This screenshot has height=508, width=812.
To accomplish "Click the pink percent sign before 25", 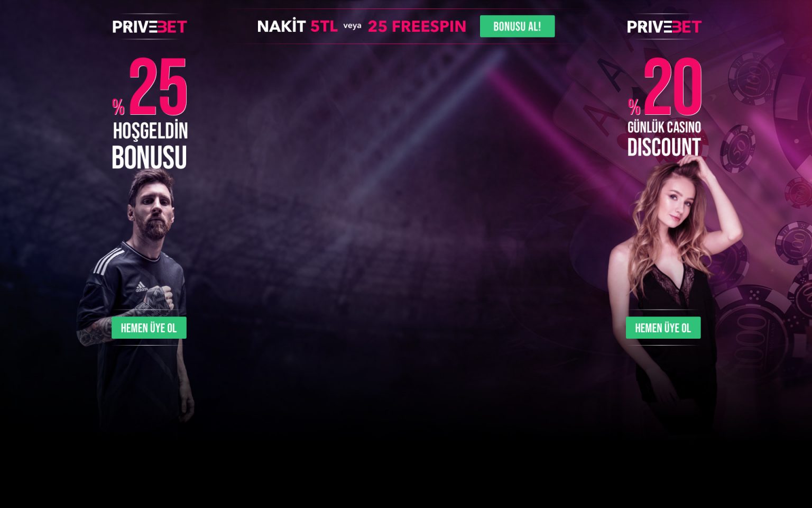I will 118,107.
